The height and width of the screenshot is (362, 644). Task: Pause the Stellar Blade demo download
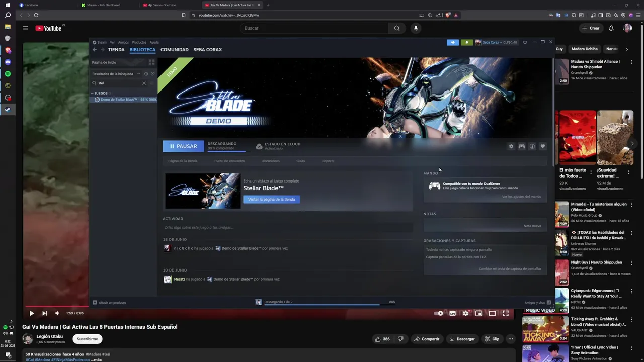coord(183,146)
